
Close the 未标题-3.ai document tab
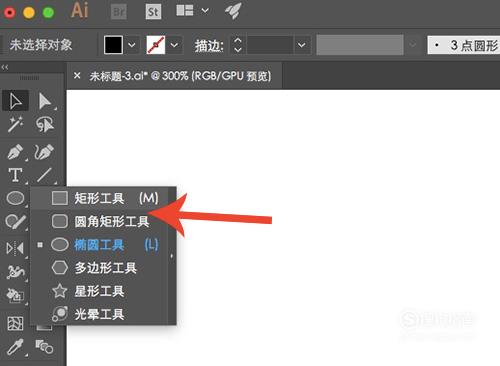pos(77,76)
